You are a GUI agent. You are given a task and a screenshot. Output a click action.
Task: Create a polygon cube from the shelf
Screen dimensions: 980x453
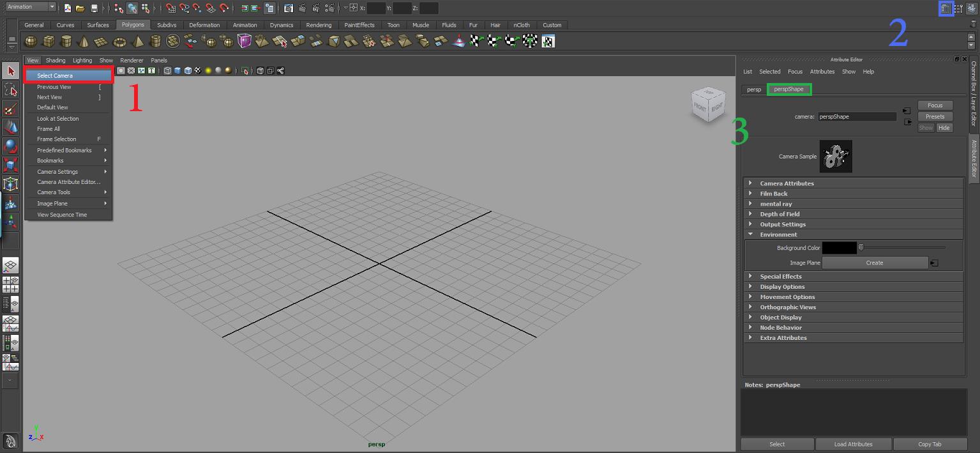click(49, 40)
